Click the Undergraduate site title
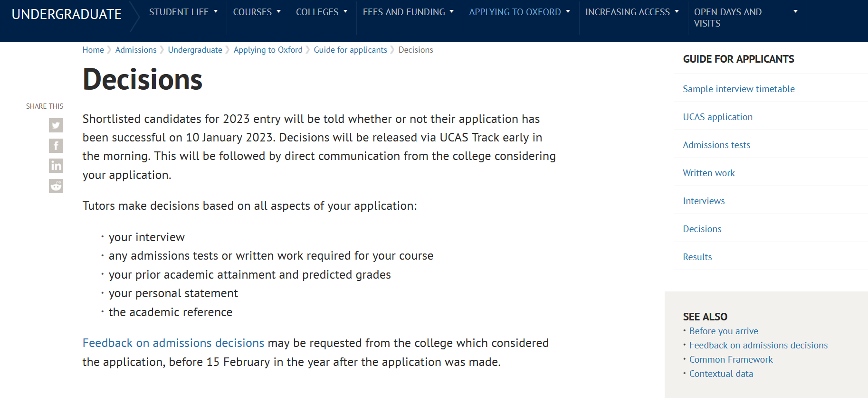 pyautogui.click(x=67, y=14)
